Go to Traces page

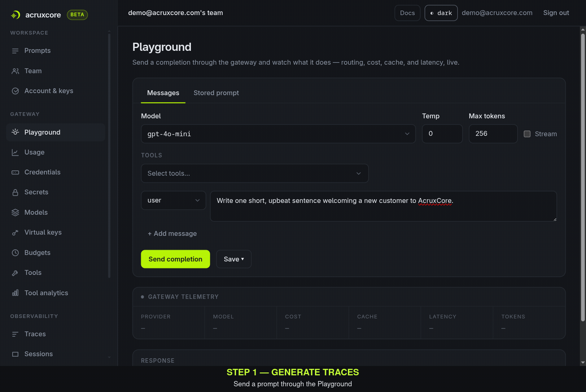[x=56, y=334]
